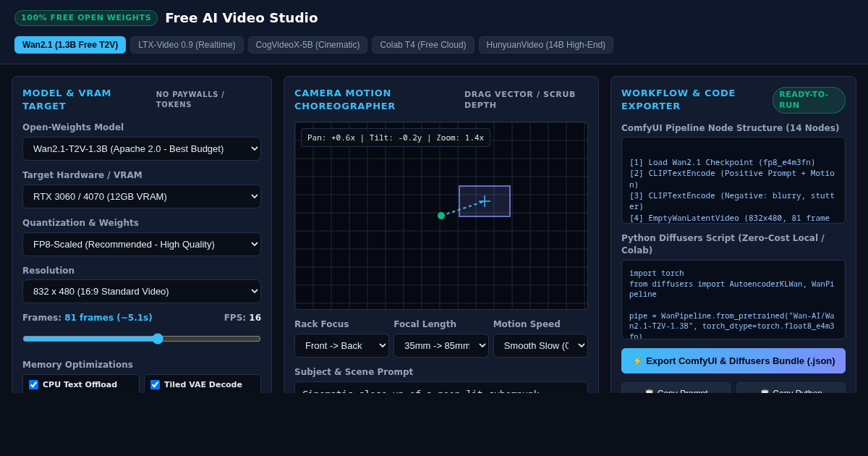Image resolution: width=868 pixels, height=456 pixels.
Task: Click the green origin dot in motion grid
Action: point(441,216)
